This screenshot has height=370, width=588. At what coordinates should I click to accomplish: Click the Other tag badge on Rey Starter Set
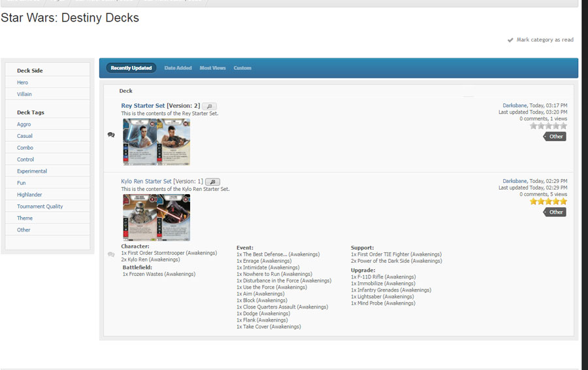tap(555, 137)
